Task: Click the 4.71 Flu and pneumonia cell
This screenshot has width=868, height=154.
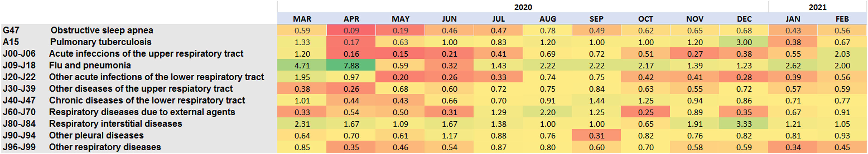Action: tap(302, 65)
